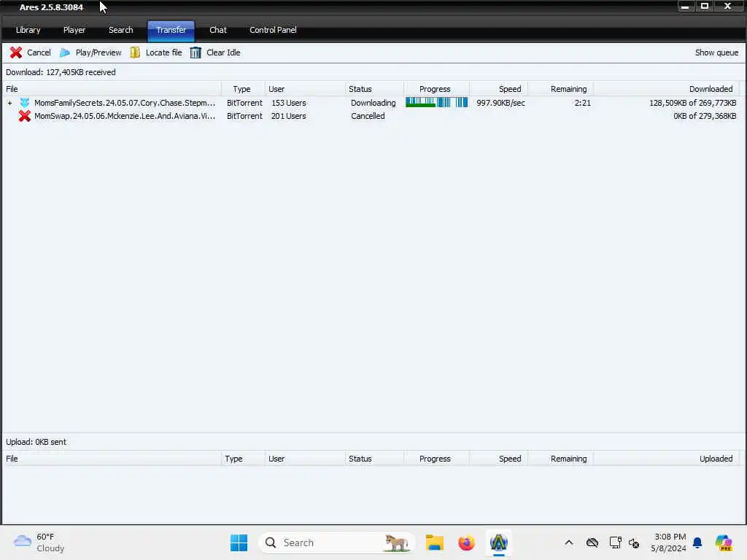747x560 pixels.
Task: Click the red cancelled icon of MomSwap row
Action: (25, 116)
